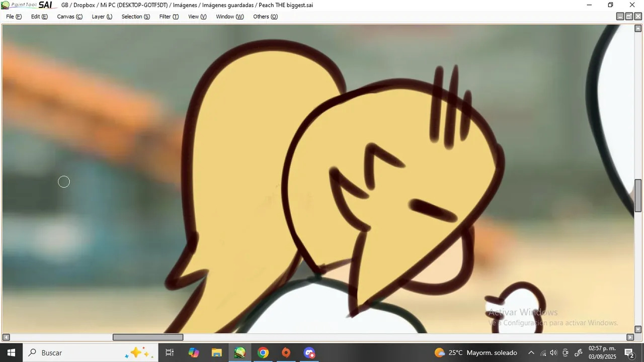The image size is (644, 362).
Task: Click the horizontal scrollbar thumb
Action: point(148,337)
